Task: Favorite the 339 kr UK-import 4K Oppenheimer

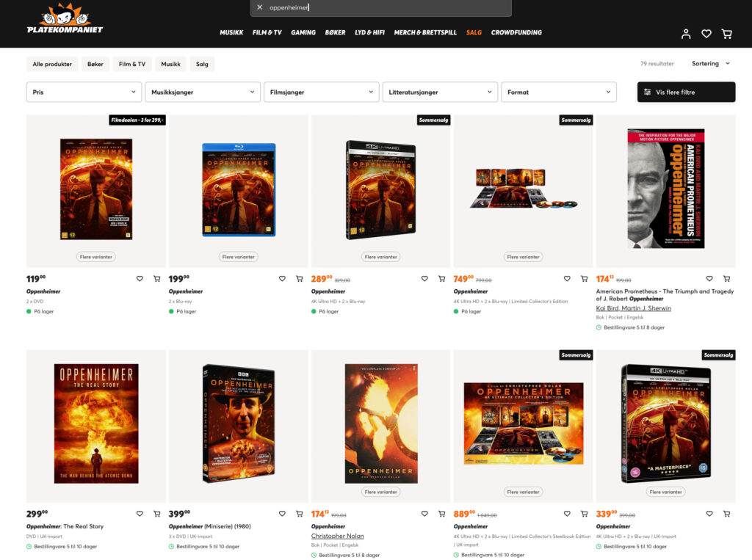Action: (x=709, y=514)
